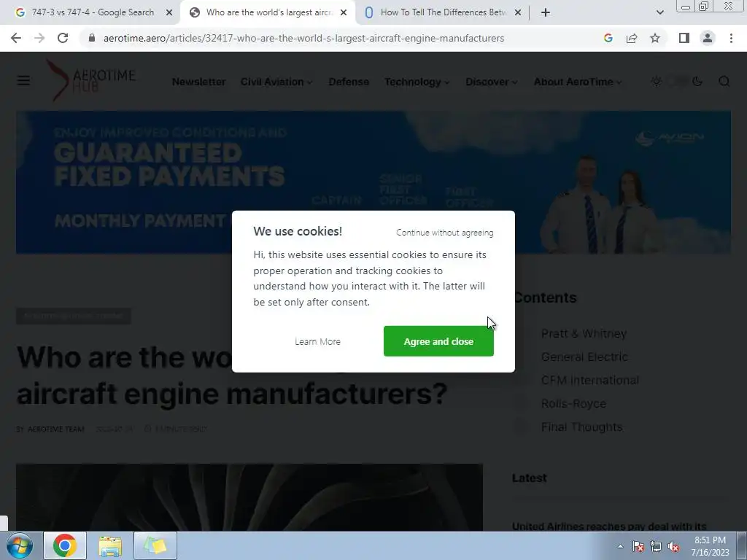Show hidden system tray icons
Image resolution: width=747 pixels, height=560 pixels.
[620, 546]
